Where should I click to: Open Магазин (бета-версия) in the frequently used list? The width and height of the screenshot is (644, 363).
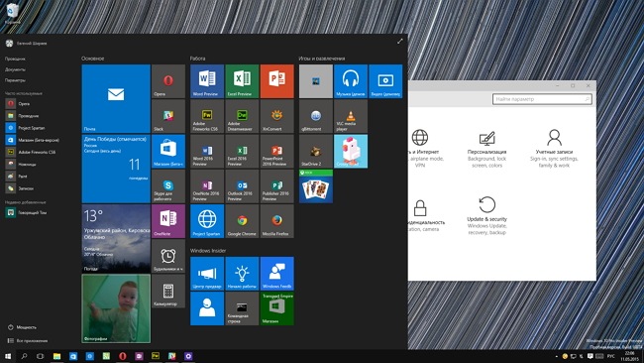pyautogui.click(x=33, y=140)
